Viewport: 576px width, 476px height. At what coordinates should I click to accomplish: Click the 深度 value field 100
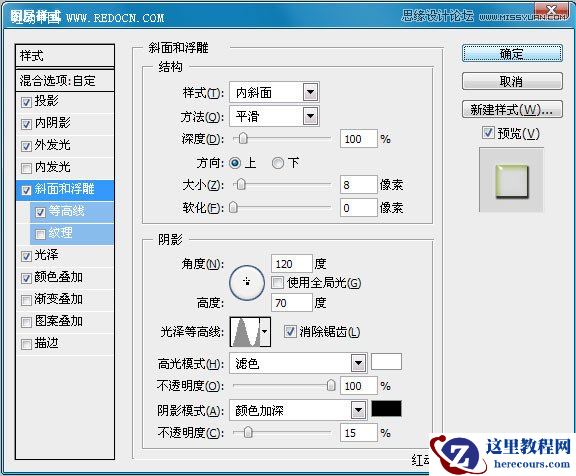coord(359,139)
